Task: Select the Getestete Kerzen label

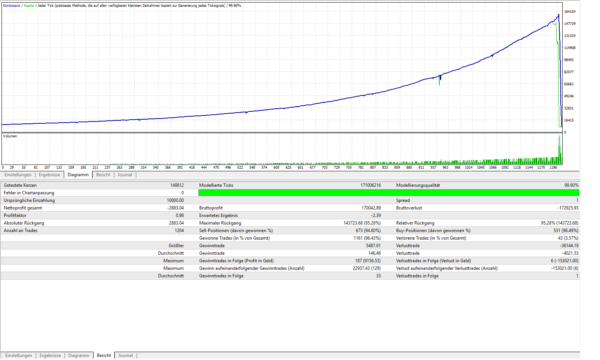Action: pyautogui.click(x=20, y=185)
